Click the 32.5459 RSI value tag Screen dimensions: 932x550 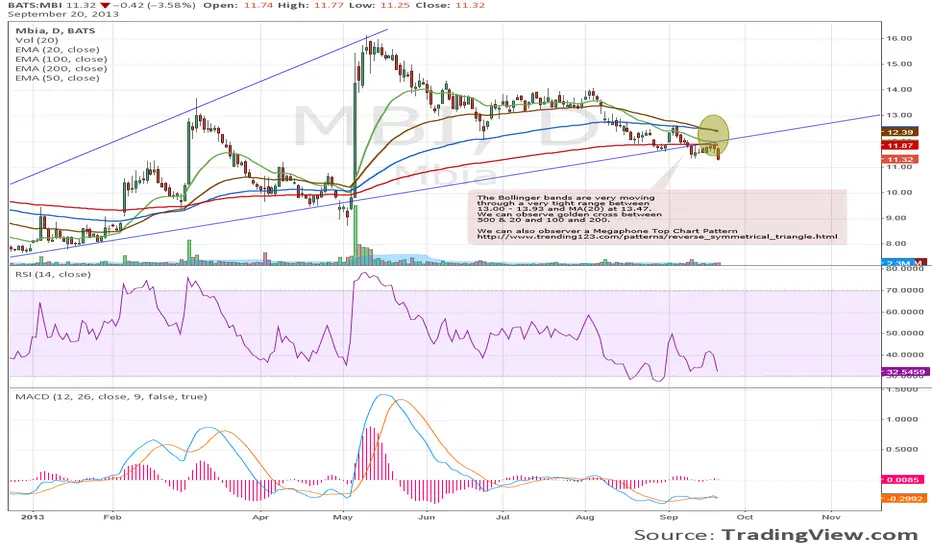pos(905,372)
